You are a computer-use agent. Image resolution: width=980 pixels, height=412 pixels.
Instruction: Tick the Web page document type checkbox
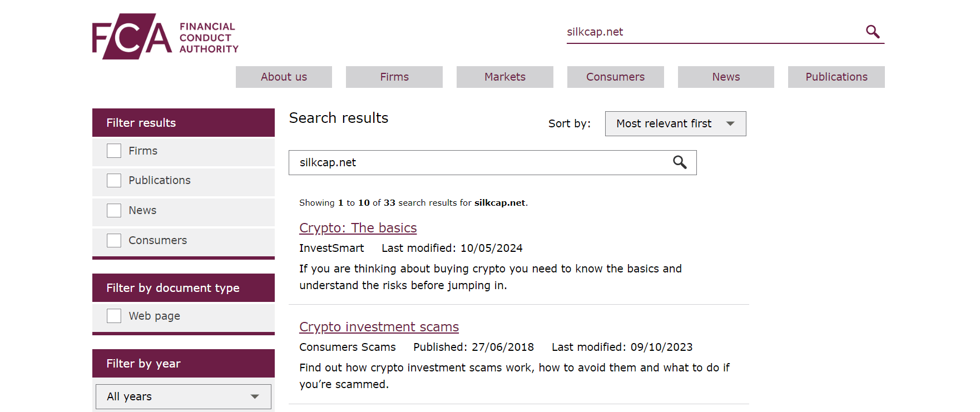point(114,316)
